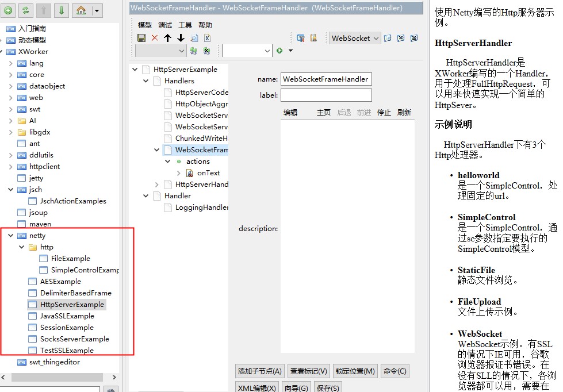
Task: Collapse the jsch node
Action: 10,190
